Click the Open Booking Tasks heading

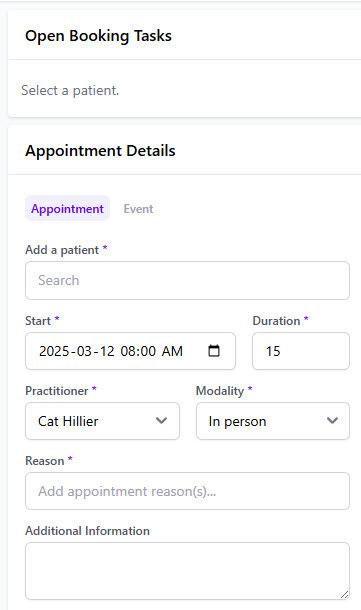coord(98,36)
